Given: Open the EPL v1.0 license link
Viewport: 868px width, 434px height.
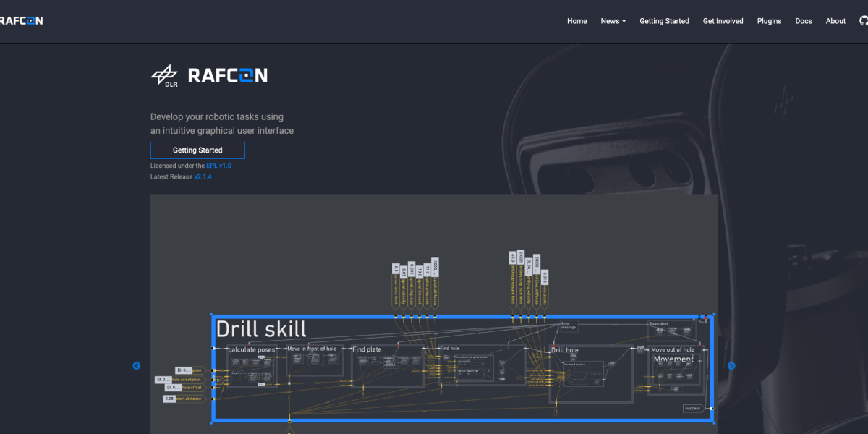Looking at the screenshot, I should (x=218, y=166).
